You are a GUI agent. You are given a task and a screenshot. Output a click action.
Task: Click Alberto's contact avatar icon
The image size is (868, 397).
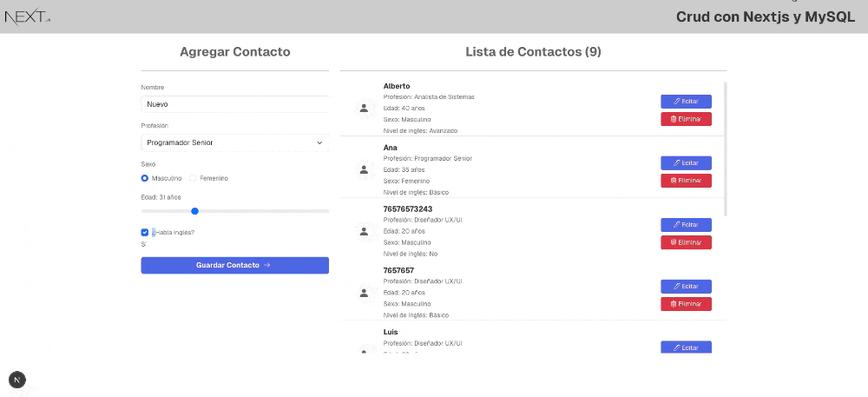pyautogui.click(x=364, y=109)
